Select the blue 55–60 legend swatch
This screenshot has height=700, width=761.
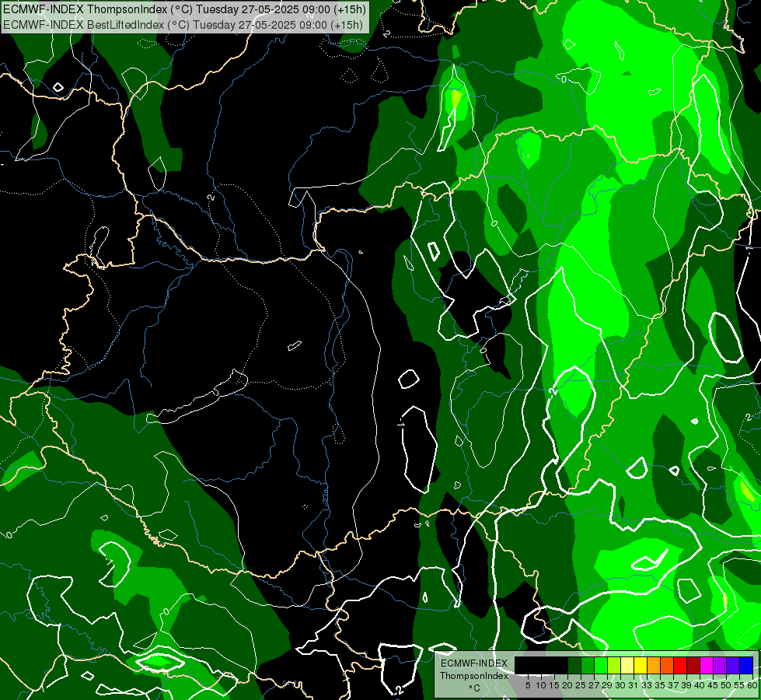point(746,665)
